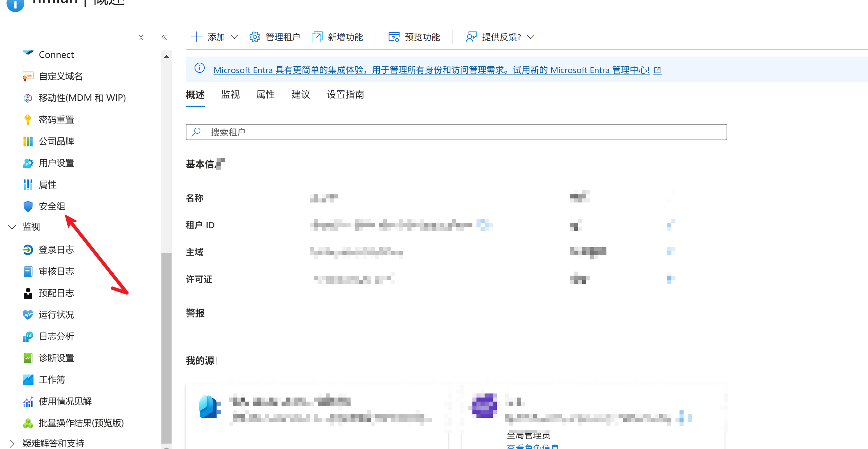The image size is (868, 449).
Task: Click into the 搜索租户 search field
Action: pos(456,132)
